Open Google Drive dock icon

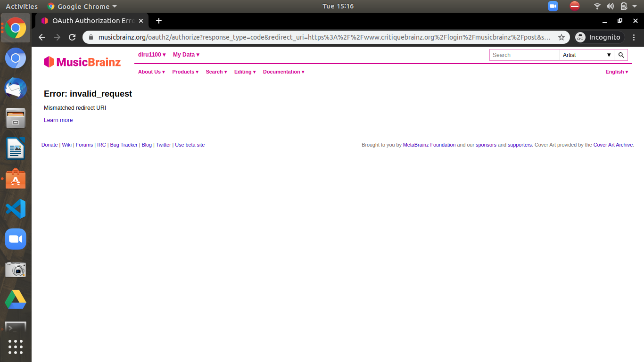click(16, 299)
